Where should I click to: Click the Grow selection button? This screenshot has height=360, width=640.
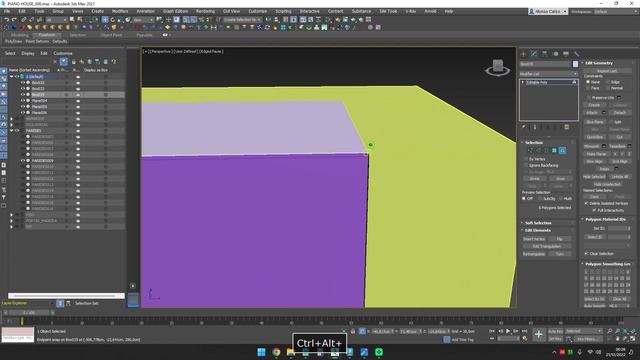pyautogui.click(x=560, y=179)
